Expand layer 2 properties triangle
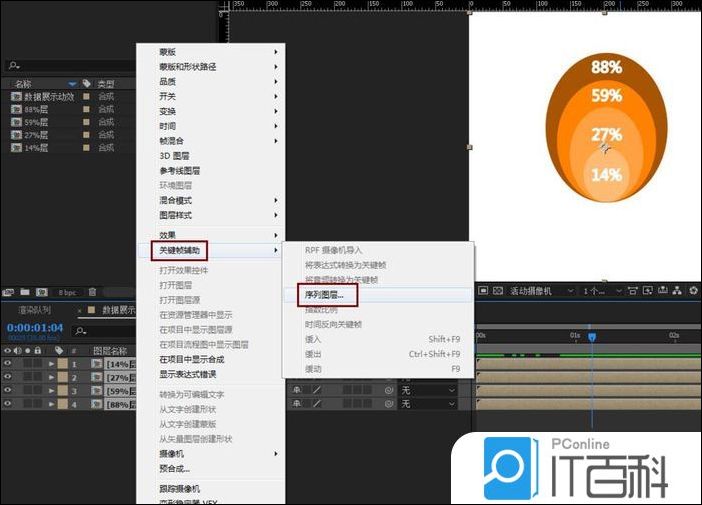This screenshot has height=505, width=702. point(51,377)
